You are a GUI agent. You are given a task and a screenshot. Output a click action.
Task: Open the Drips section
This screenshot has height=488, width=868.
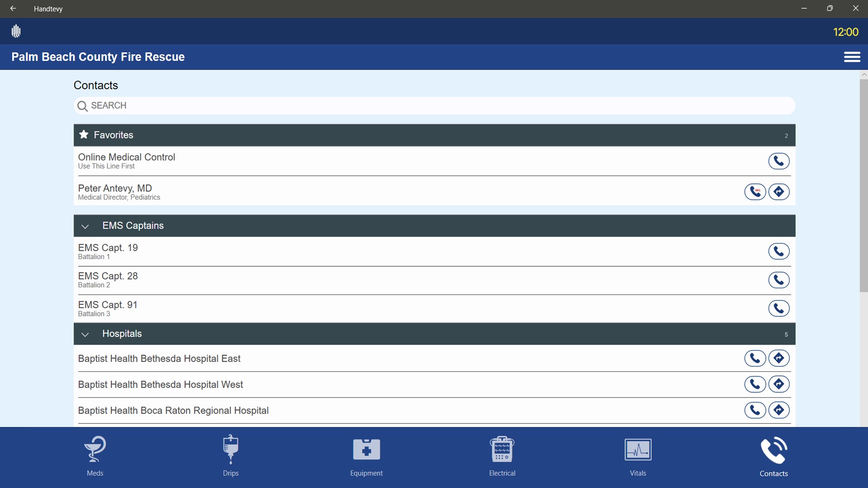pyautogui.click(x=231, y=456)
